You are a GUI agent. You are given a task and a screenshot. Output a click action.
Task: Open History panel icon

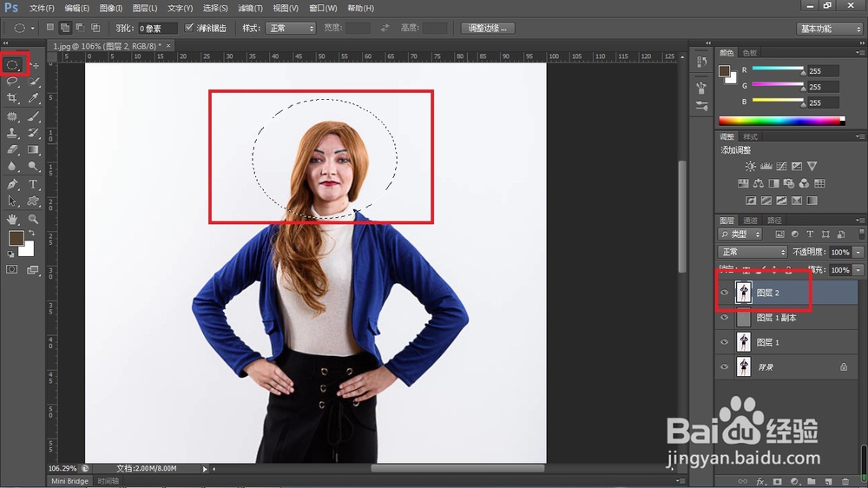click(701, 62)
